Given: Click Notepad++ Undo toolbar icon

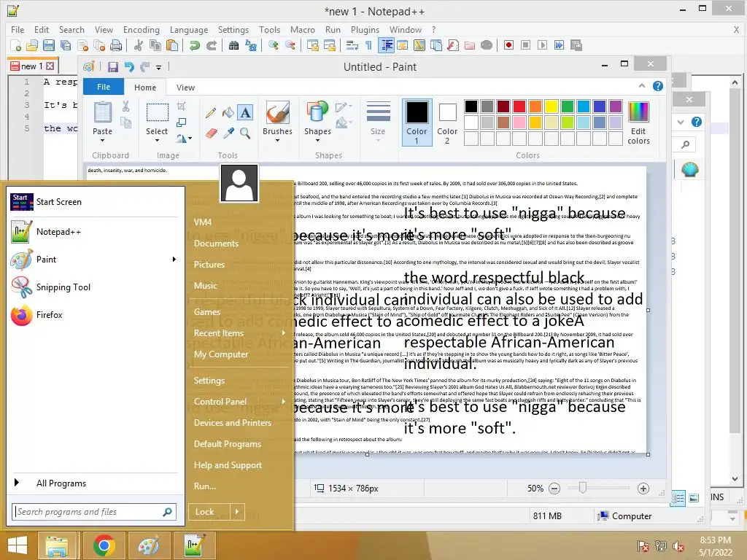Looking at the screenshot, I should tap(194, 45).
